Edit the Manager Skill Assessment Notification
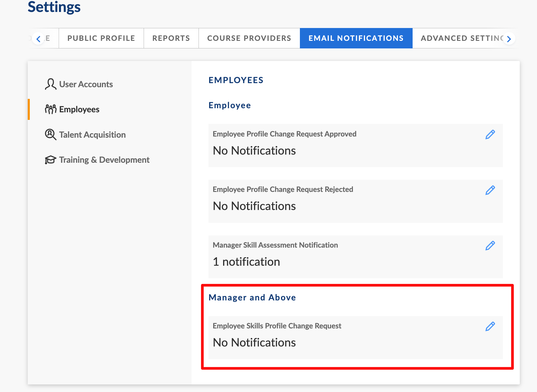The width and height of the screenshot is (537, 392). [x=490, y=246]
